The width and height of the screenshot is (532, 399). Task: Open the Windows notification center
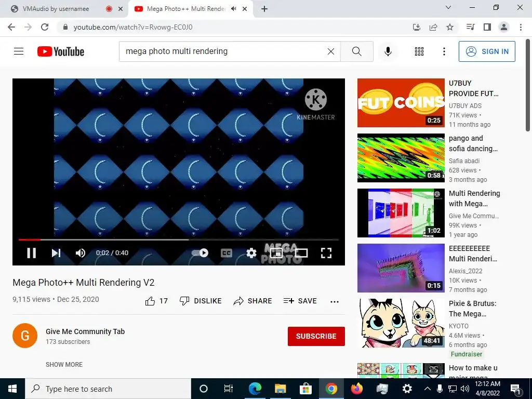pos(516,389)
